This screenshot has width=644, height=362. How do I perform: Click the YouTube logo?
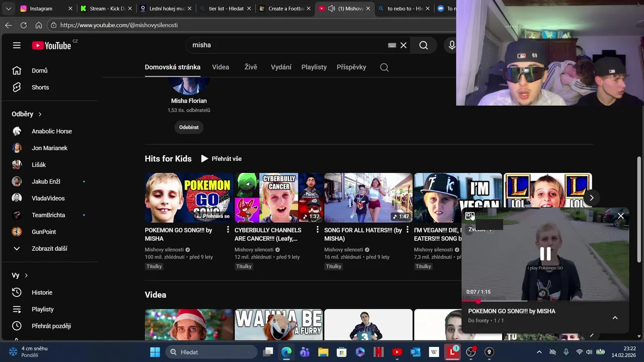point(51,45)
